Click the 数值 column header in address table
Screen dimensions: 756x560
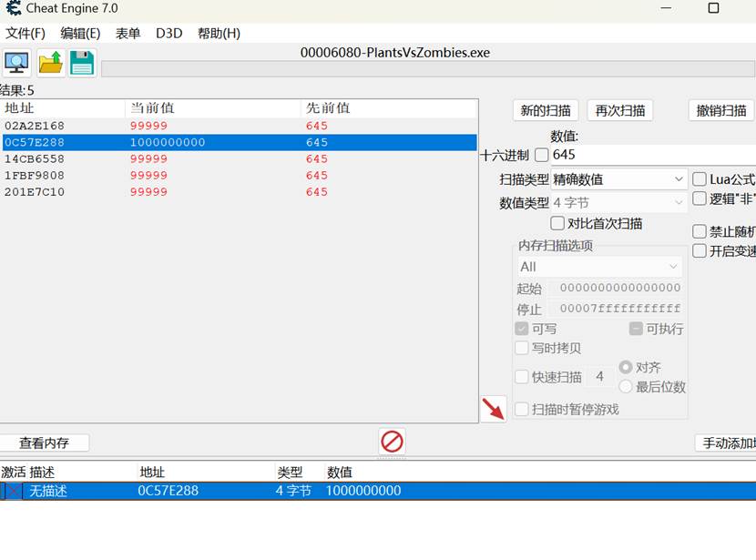pos(340,473)
